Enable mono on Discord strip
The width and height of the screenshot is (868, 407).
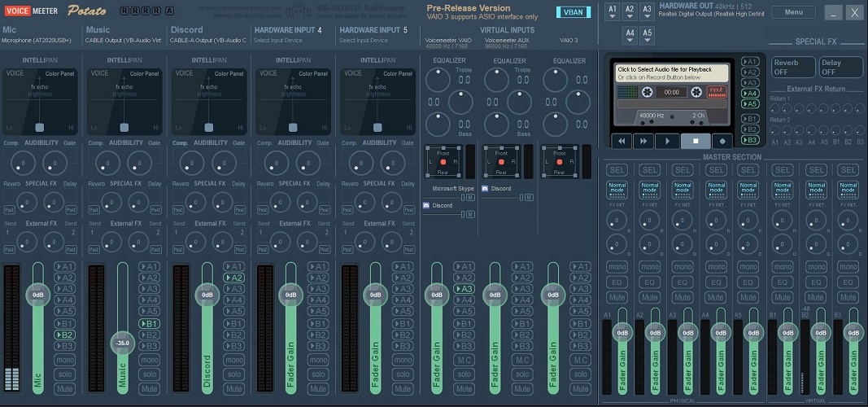[233, 360]
